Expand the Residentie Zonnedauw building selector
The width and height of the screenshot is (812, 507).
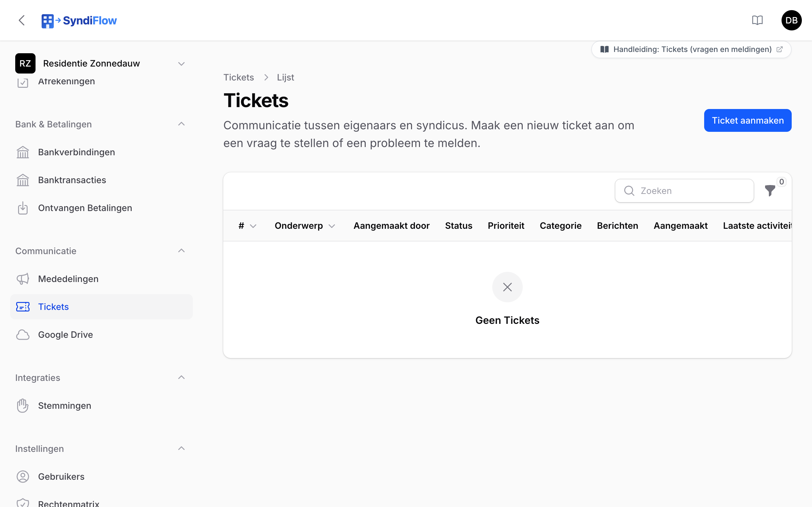(x=101, y=63)
